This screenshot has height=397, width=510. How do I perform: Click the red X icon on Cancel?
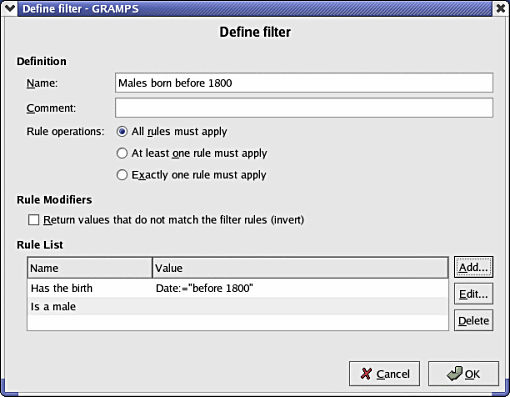point(366,374)
